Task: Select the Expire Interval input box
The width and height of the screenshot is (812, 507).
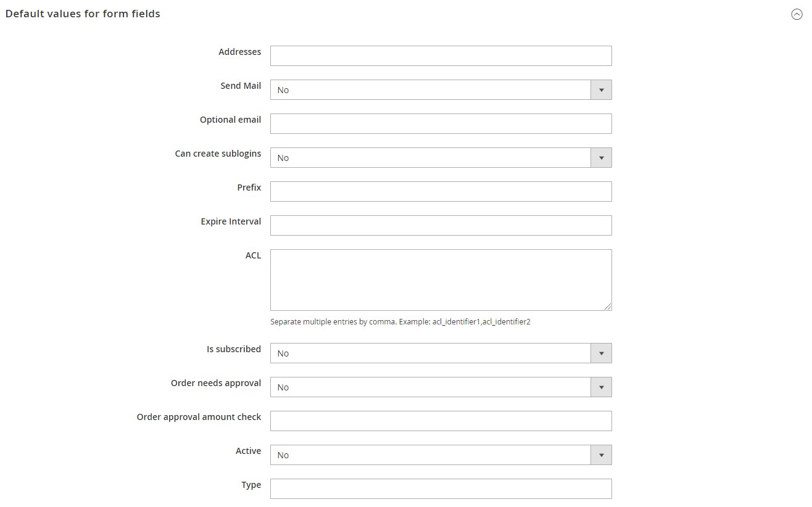Action: 441,225
